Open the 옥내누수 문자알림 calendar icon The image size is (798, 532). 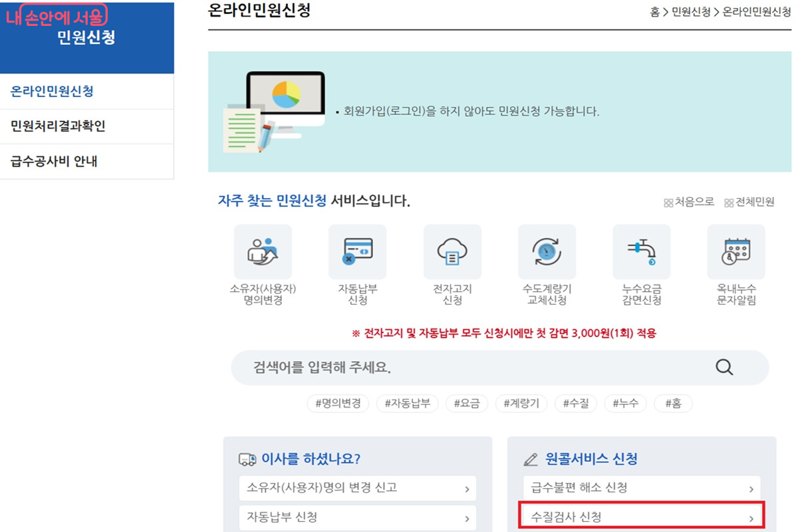click(736, 251)
